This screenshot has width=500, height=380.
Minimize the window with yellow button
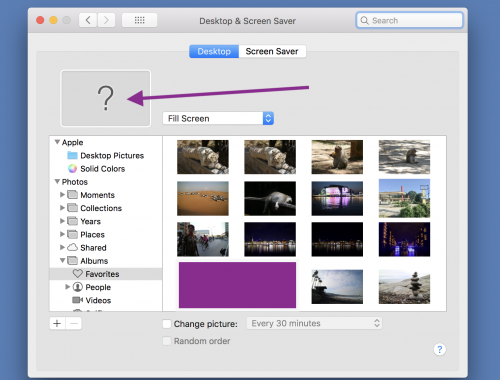[x=53, y=20]
